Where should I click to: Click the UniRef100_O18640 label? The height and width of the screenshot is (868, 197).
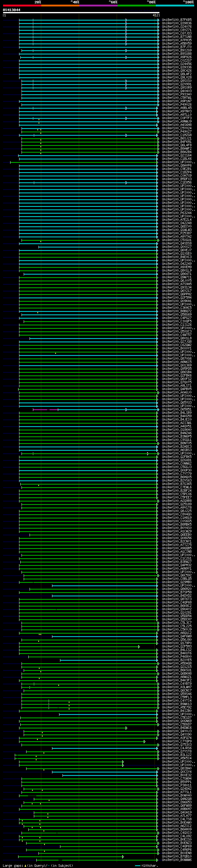(x=177, y=430)
